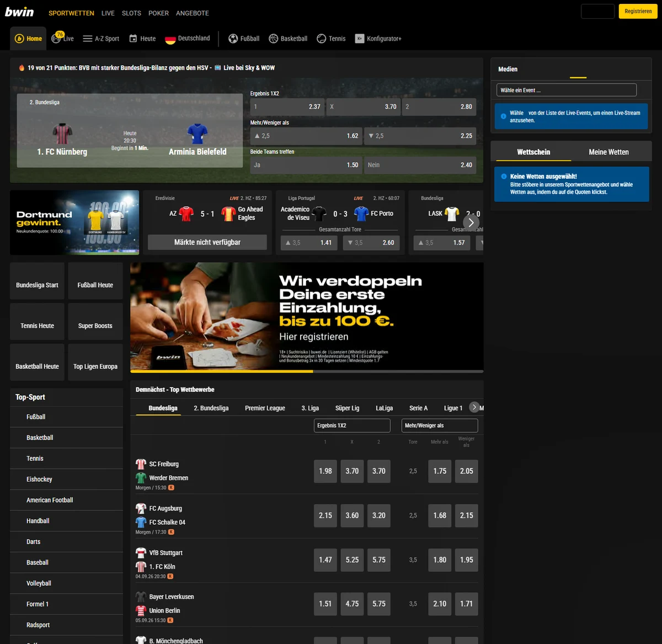Open Eishockey in Top-Sport list
The height and width of the screenshot is (644, 662).
point(66,479)
